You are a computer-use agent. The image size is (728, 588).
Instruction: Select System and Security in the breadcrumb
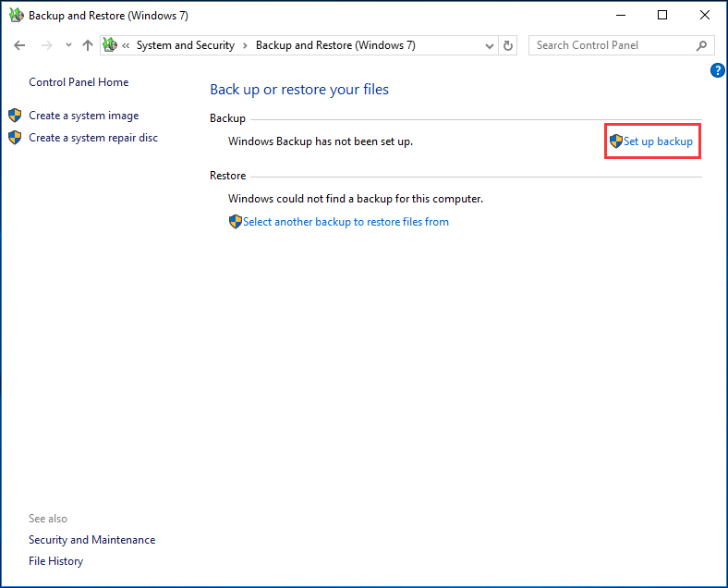pos(186,45)
